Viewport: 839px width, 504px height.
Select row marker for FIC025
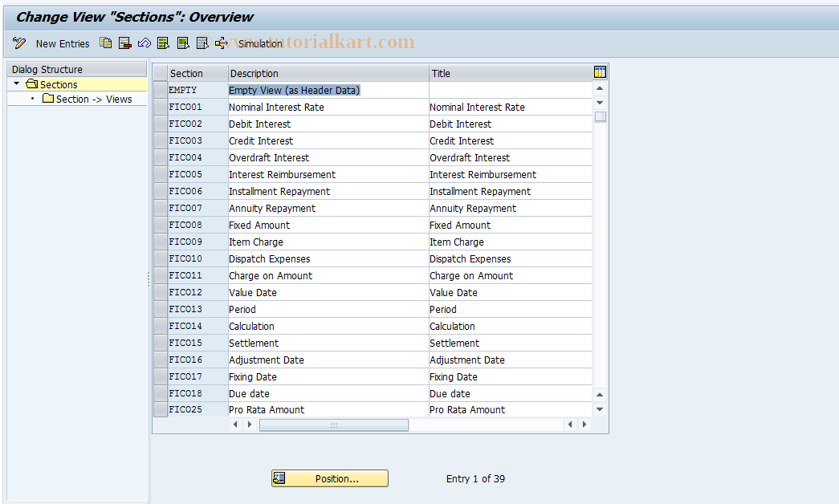click(160, 409)
